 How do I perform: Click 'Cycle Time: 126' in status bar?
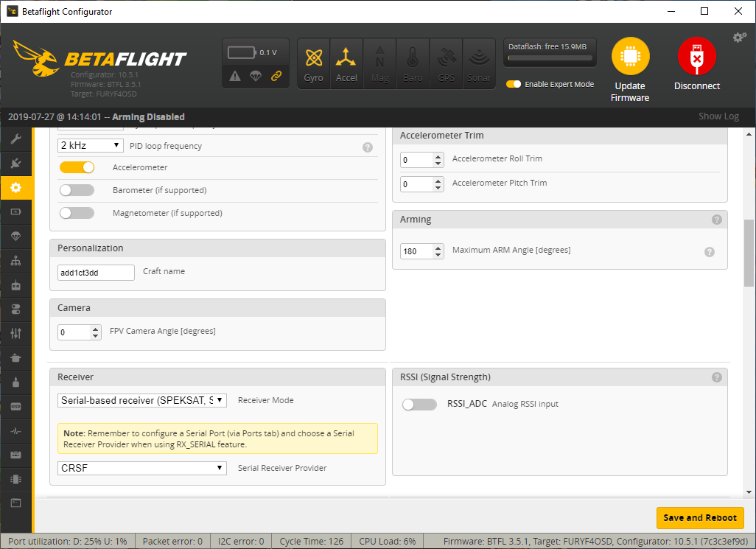tap(312, 542)
